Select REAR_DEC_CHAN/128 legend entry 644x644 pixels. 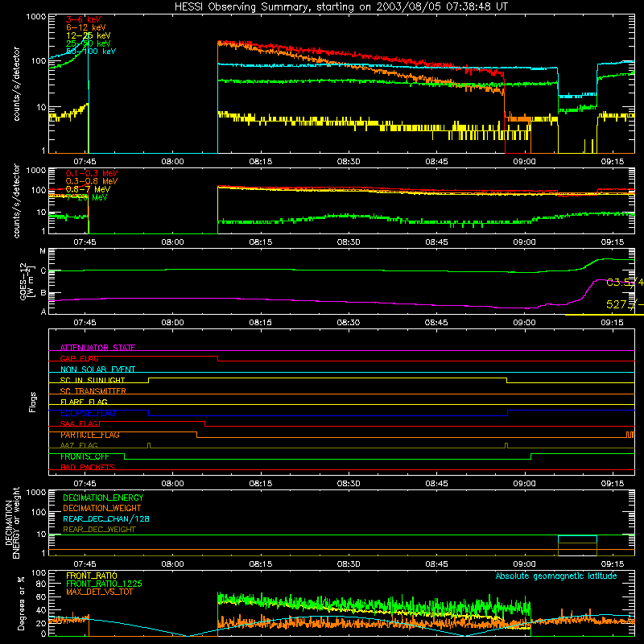click(106, 518)
